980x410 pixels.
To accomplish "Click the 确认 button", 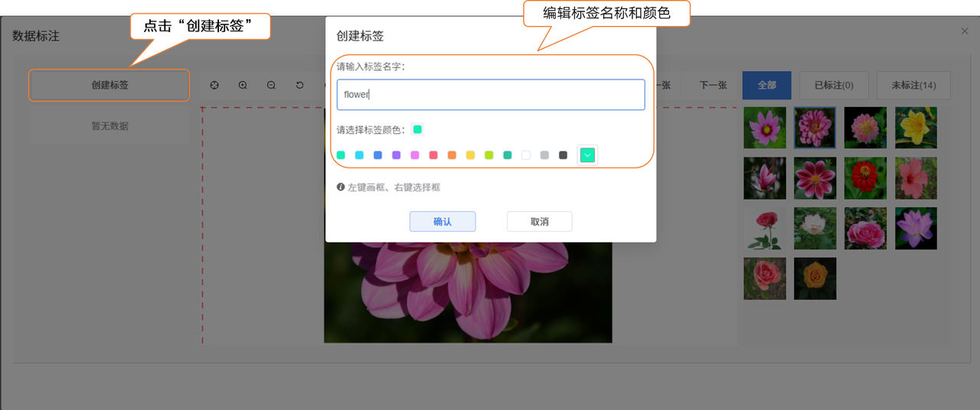I will pyautogui.click(x=443, y=222).
